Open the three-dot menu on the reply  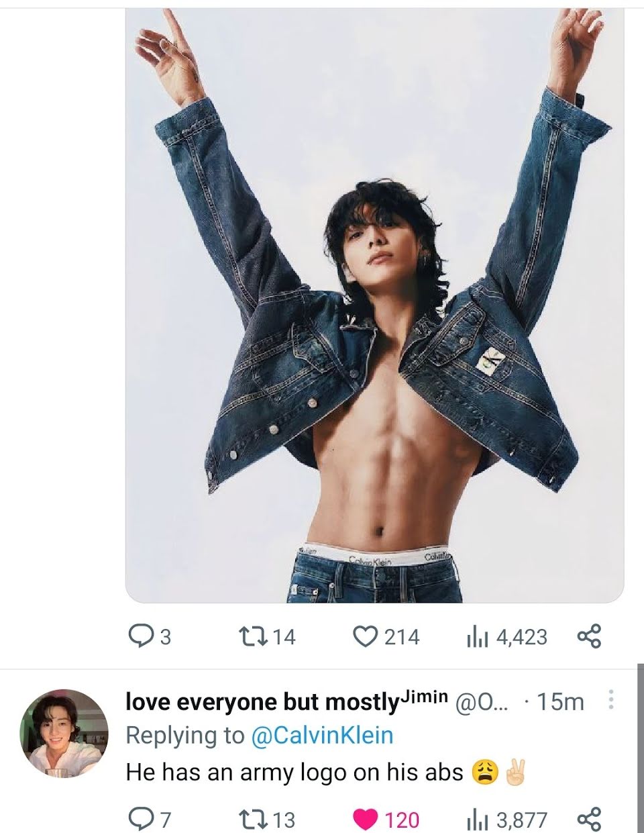(610, 700)
